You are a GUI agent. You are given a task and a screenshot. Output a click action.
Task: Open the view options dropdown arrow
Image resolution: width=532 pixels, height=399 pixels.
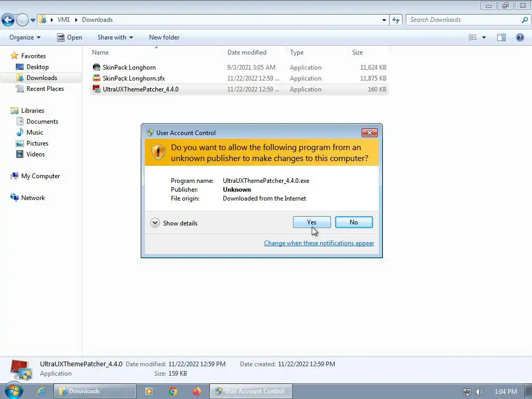[x=484, y=37]
